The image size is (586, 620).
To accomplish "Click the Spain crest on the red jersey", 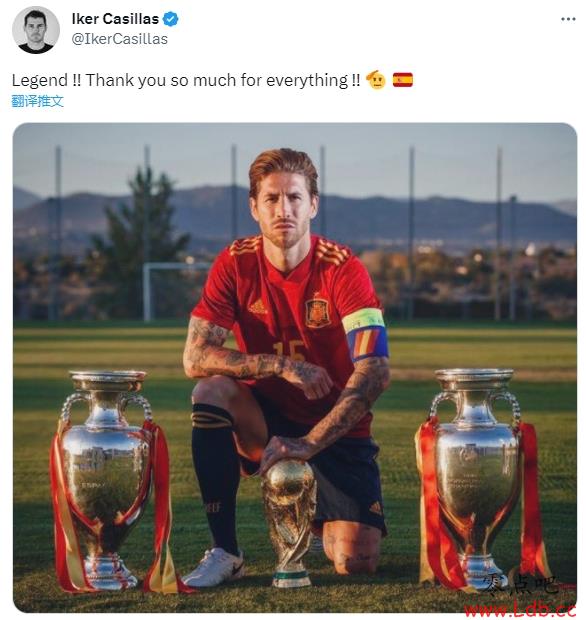I will 318,311.
